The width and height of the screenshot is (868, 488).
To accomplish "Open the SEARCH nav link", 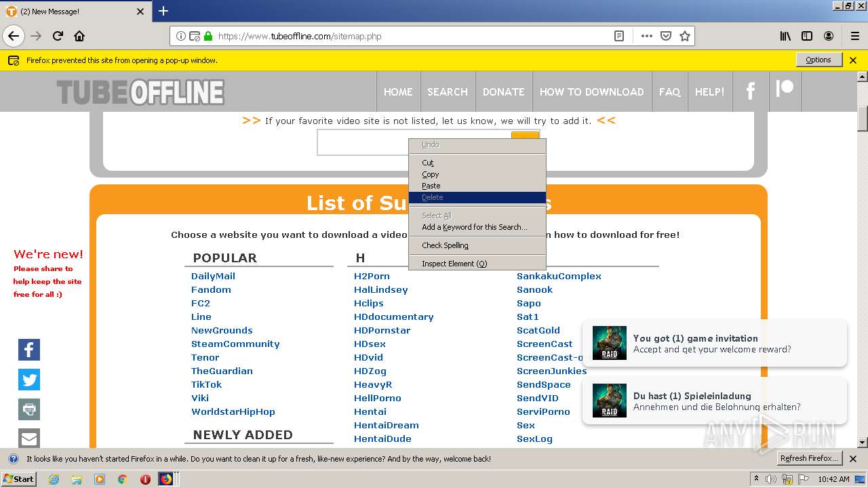I will [x=448, y=91].
